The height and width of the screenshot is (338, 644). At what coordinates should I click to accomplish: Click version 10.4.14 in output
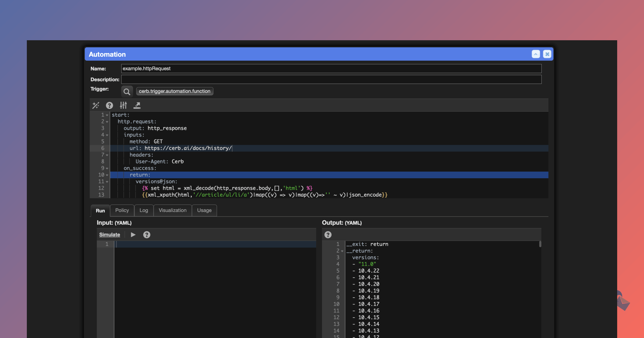pyautogui.click(x=369, y=324)
